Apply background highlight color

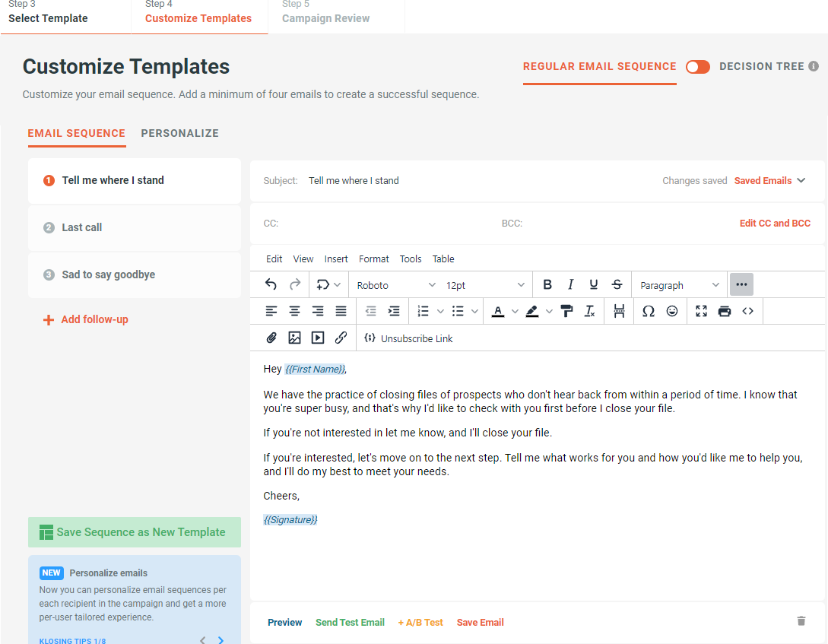tap(532, 312)
